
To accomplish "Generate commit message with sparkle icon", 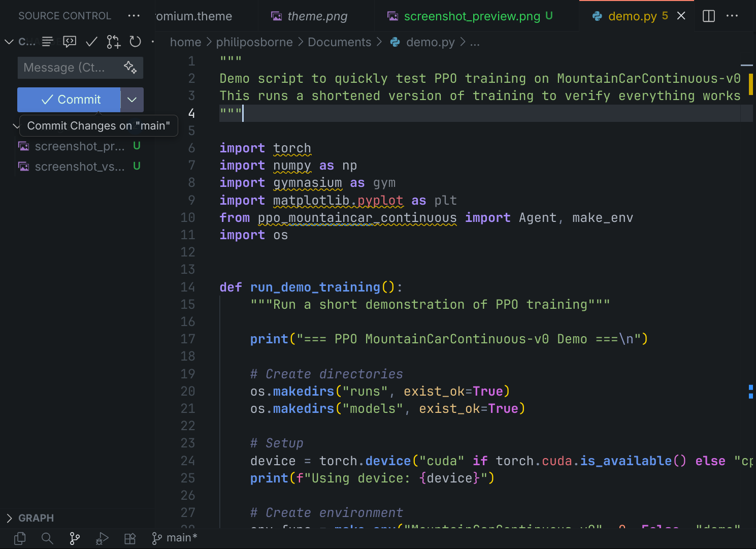I will point(130,67).
